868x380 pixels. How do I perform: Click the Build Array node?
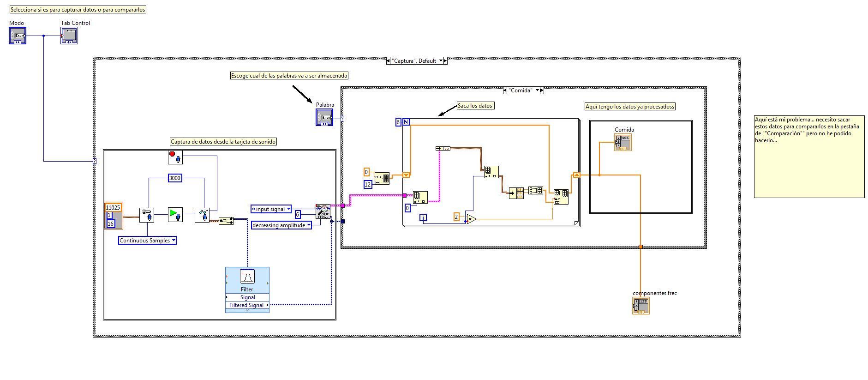click(x=536, y=190)
